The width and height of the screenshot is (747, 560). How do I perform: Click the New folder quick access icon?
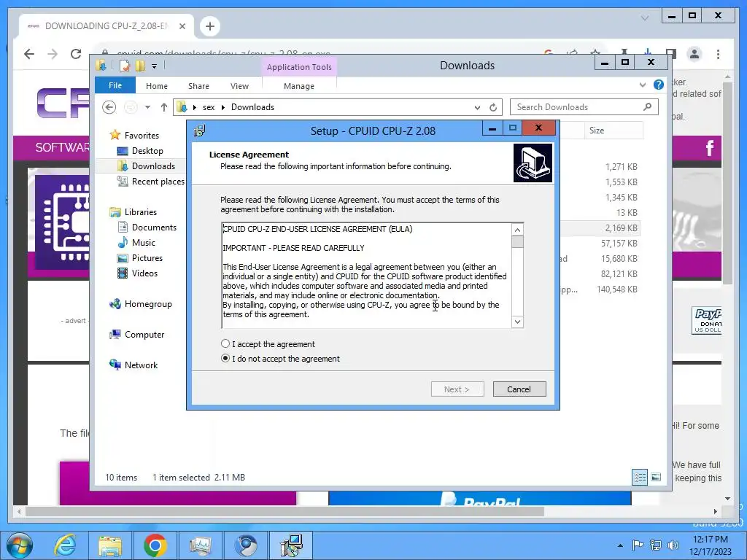point(140,66)
